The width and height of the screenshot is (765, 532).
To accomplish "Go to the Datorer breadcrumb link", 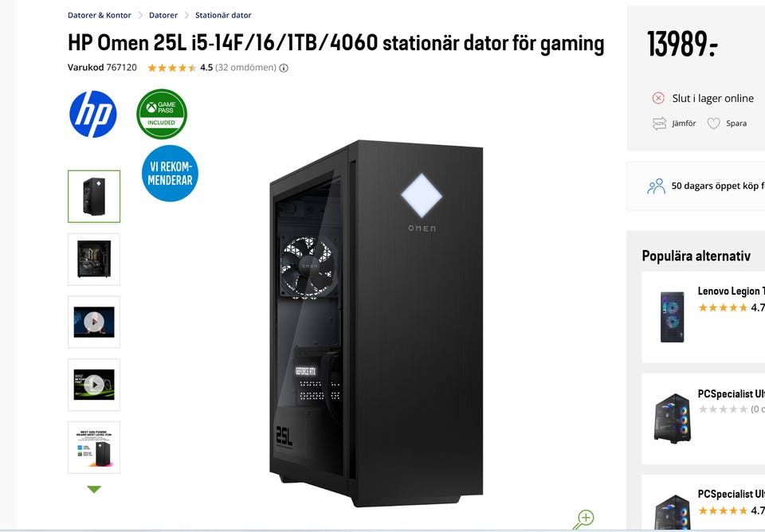I will point(163,15).
